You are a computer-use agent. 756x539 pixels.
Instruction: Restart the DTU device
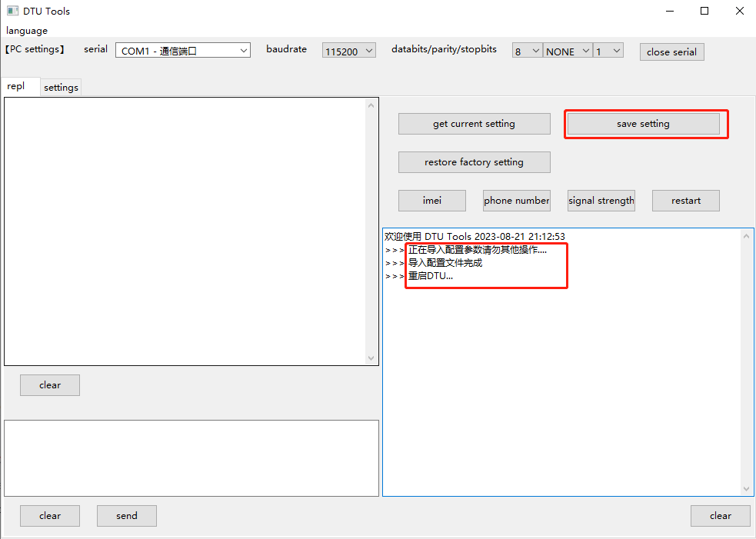click(685, 200)
